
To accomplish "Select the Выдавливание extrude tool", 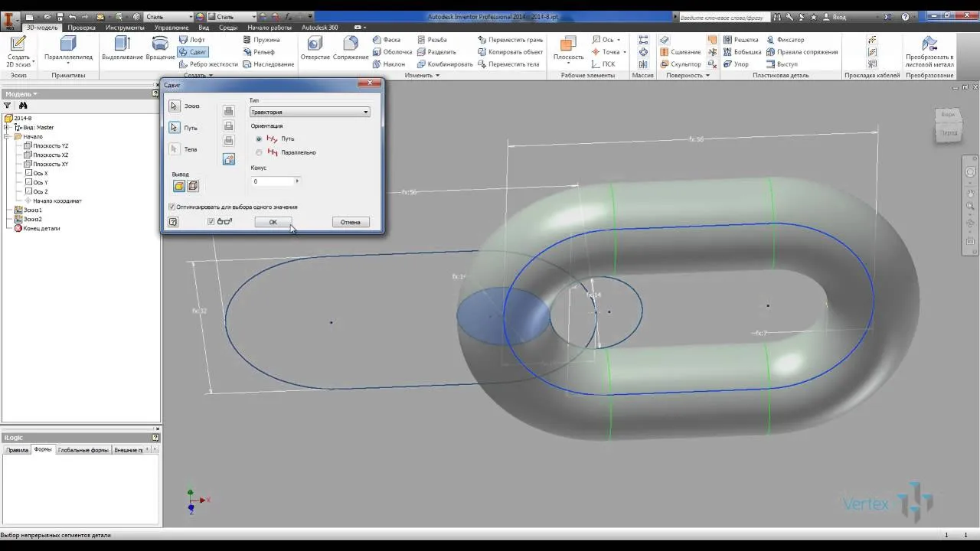I will [x=122, y=48].
